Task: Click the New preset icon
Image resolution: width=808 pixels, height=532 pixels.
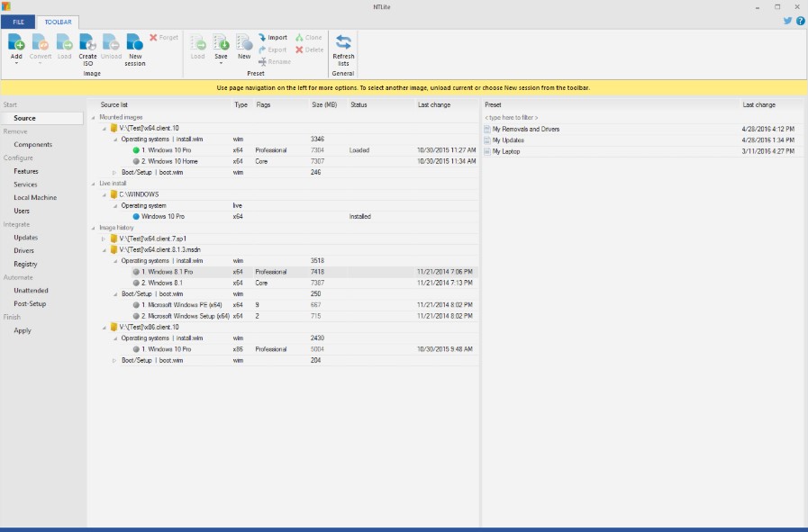Action: point(244,42)
